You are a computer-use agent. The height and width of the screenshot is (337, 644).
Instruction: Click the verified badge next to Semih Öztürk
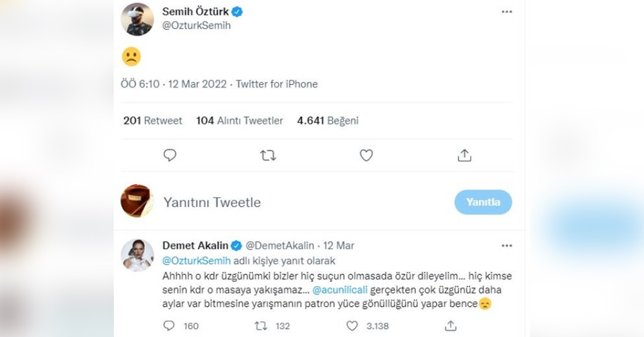(x=236, y=11)
